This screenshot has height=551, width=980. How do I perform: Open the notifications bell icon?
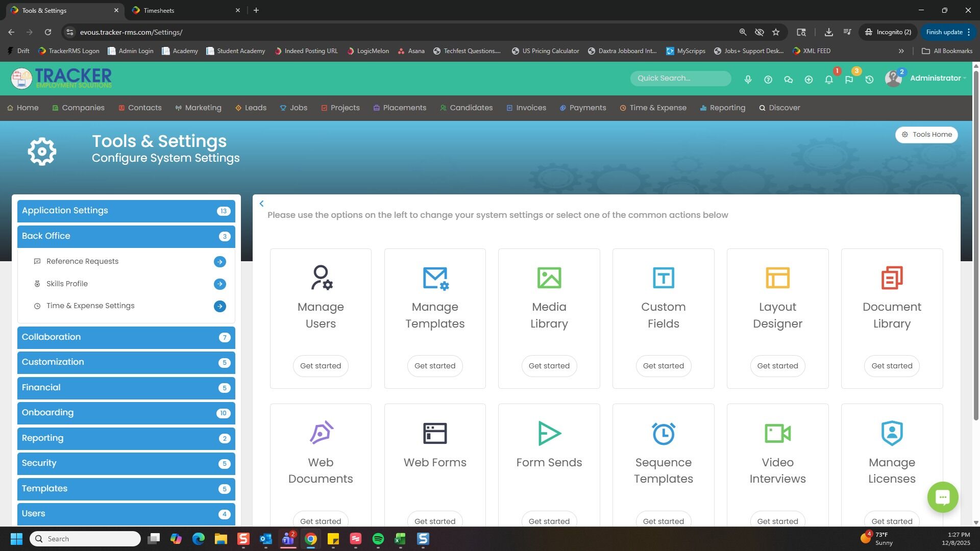pos(829,80)
